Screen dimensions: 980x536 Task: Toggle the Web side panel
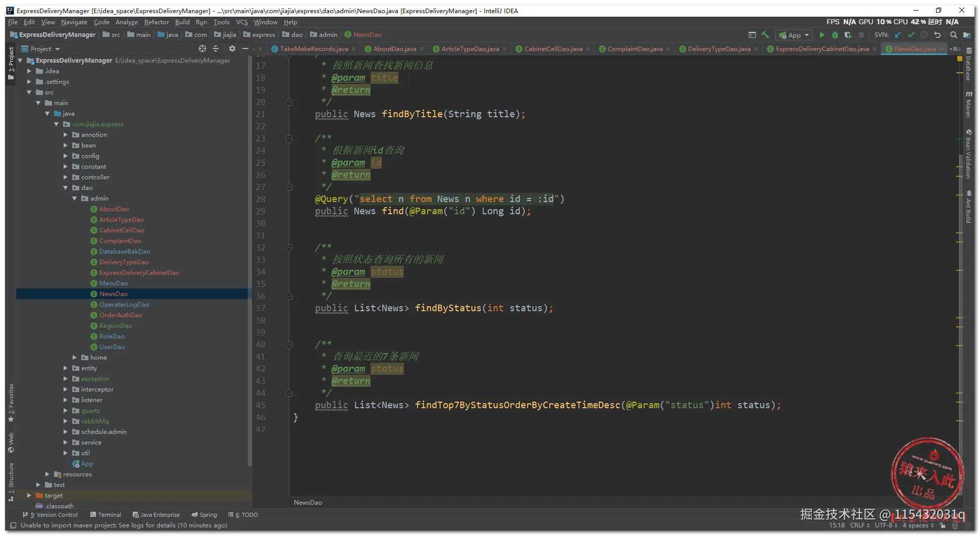coord(11,443)
